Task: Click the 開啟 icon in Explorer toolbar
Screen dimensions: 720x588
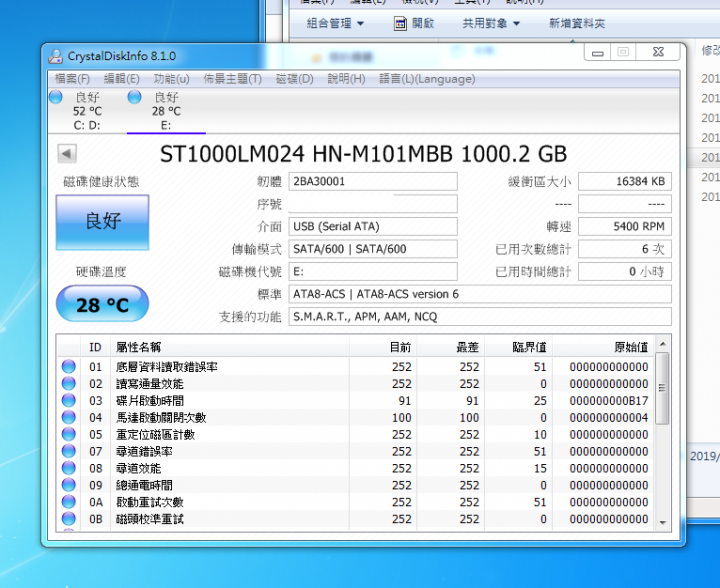Action: pos(400,23)
